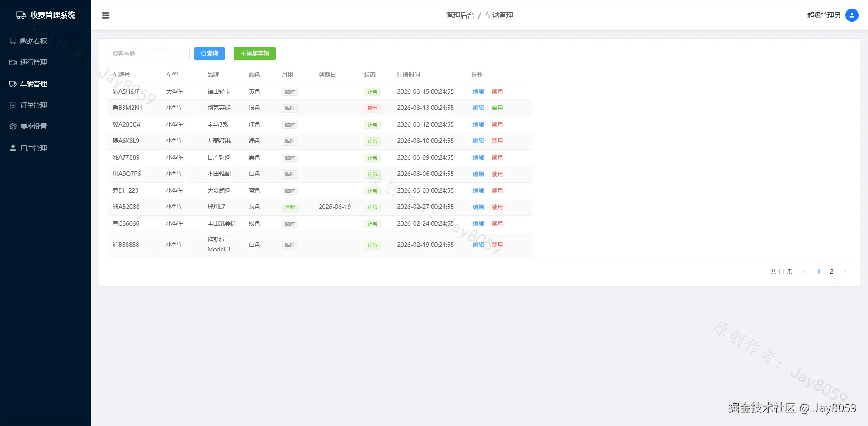Screen dimensions: 868x426
Task: Click the 注册时间 column header
Action: click(409, 75)
